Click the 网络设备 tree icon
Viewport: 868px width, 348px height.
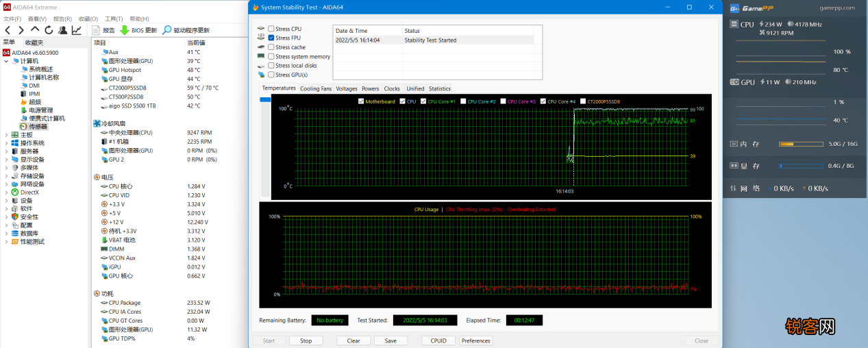point(15,184)
